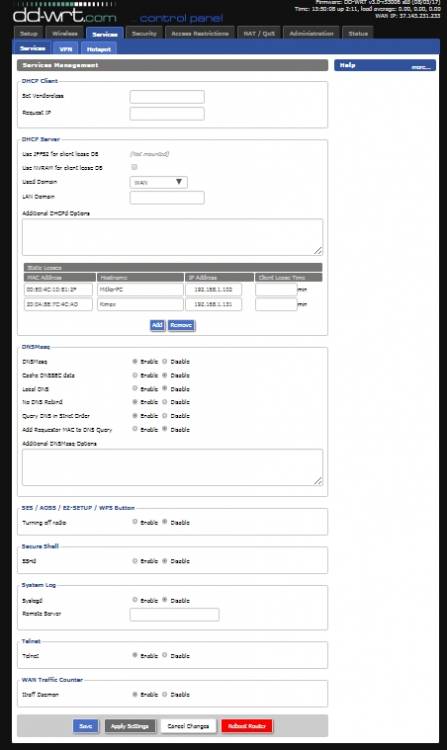Screen dimensions: 447x750
Task: Open the Access Restrictions tab
Action: click(x=200, y=33)
